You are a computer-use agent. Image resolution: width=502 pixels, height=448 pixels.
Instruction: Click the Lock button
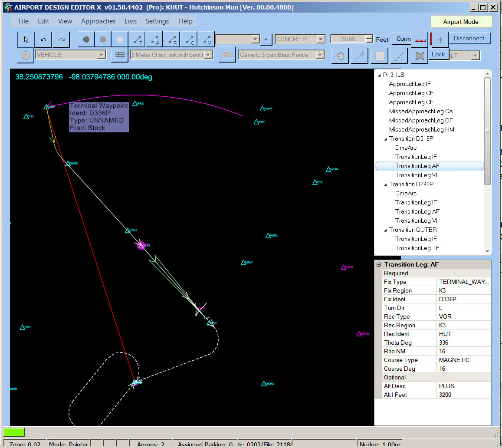438,54
